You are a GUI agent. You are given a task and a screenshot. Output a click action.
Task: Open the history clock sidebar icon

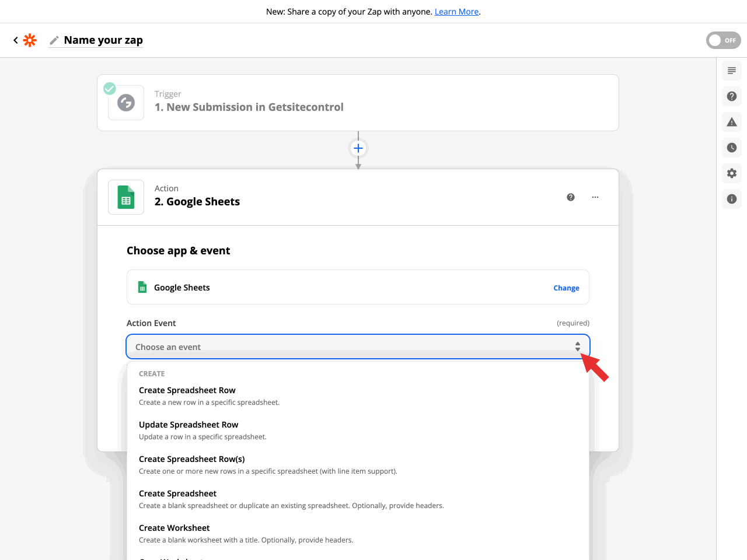pos(731,148)
